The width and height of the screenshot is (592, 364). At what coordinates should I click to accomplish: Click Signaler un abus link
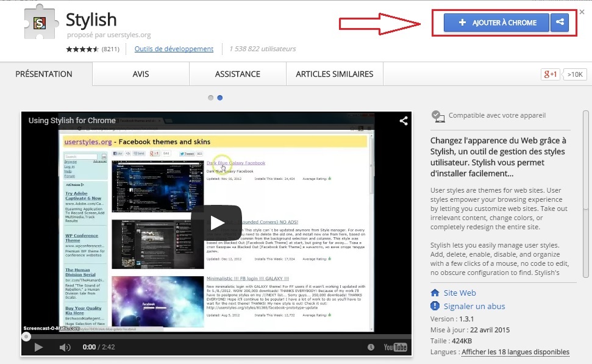coord(474,306)
